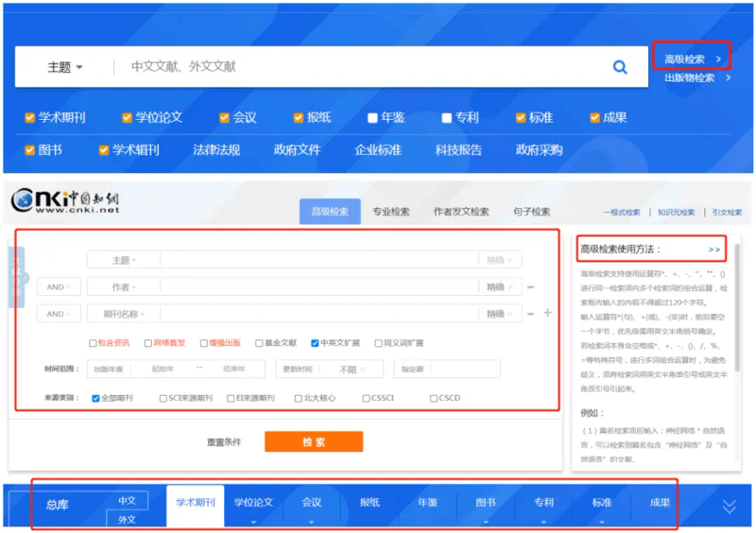Viewport: 756px width, 533px height.
Task: Open 精确 match dropdown in 期刊名称 row
Action: point(500,314)
